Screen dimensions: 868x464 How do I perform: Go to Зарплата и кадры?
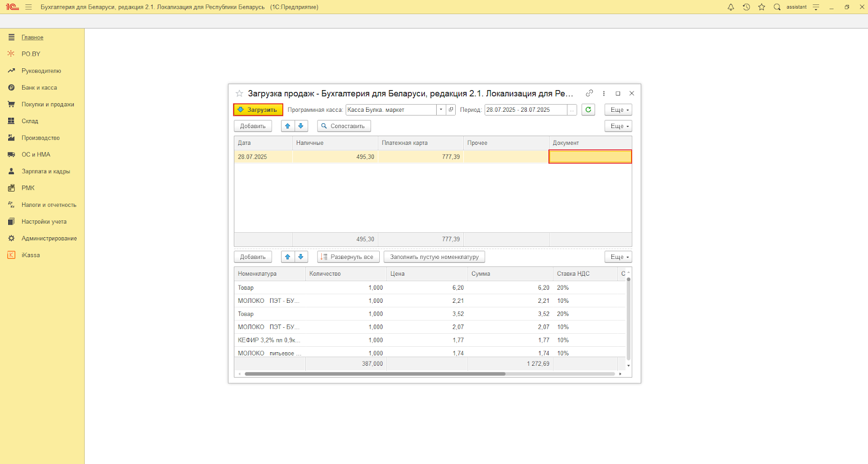click(46, 171)
